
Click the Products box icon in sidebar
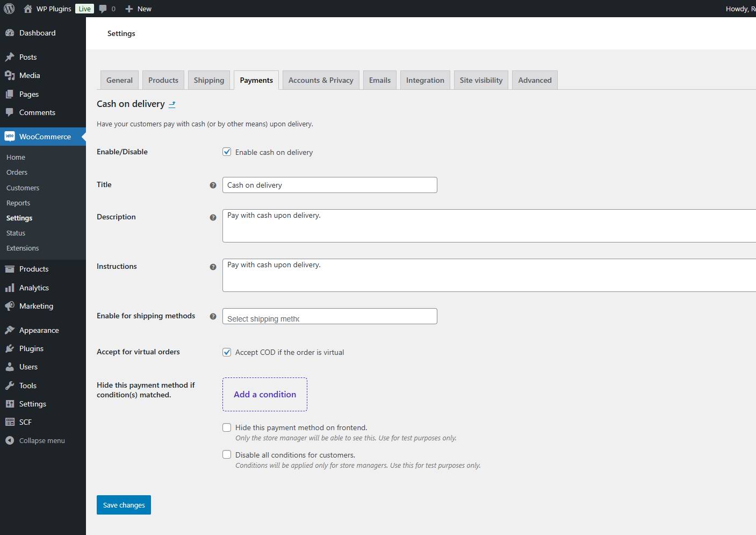click(x=10, y=269)
